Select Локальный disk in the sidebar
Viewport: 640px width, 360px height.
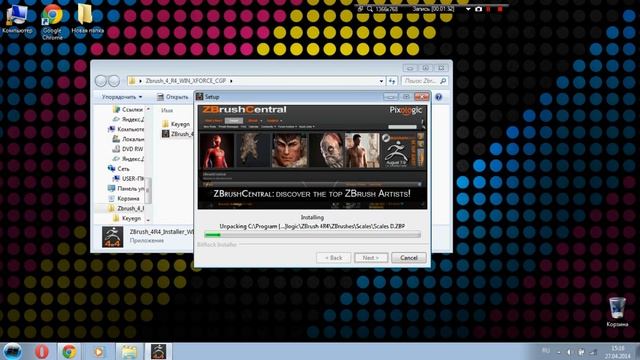click(128, 139)
